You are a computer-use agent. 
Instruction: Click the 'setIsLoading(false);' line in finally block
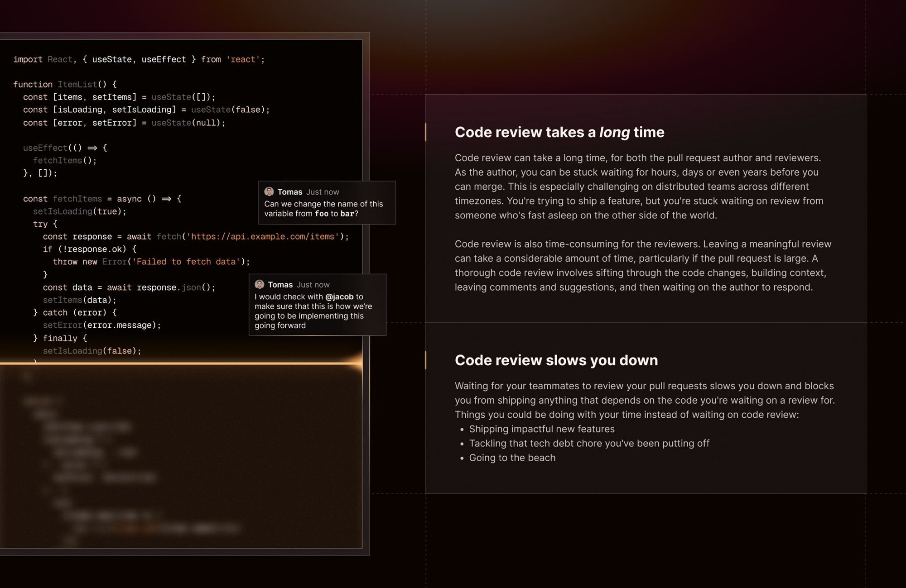92,351
